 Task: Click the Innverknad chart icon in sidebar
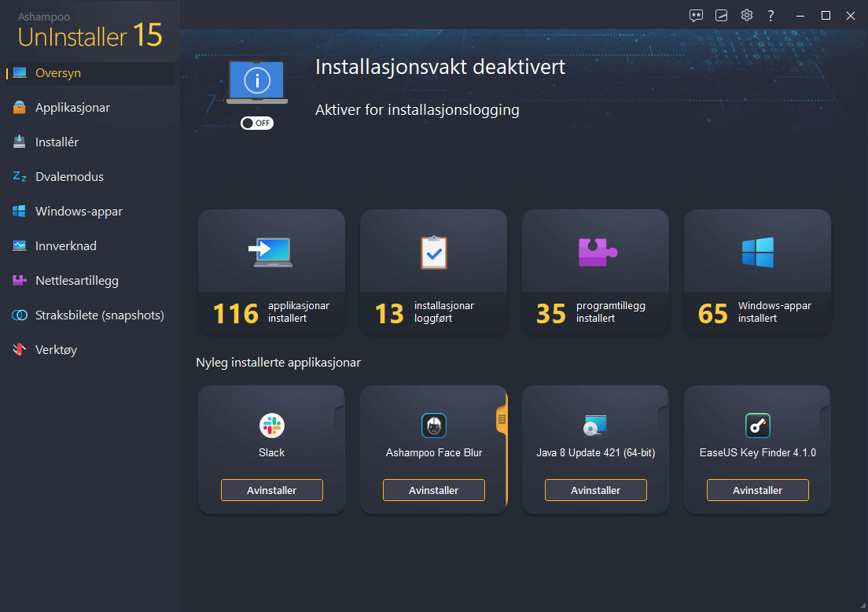[20, 246]
